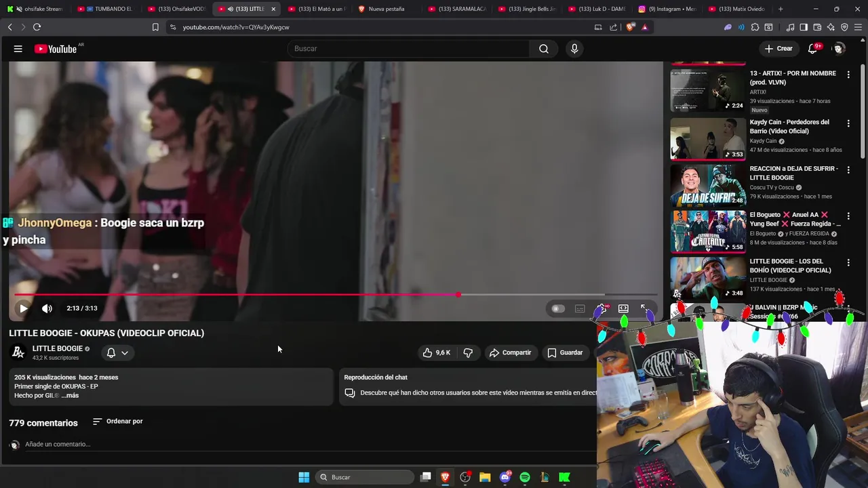Open Spotify from taskbar

click(525, 477)
